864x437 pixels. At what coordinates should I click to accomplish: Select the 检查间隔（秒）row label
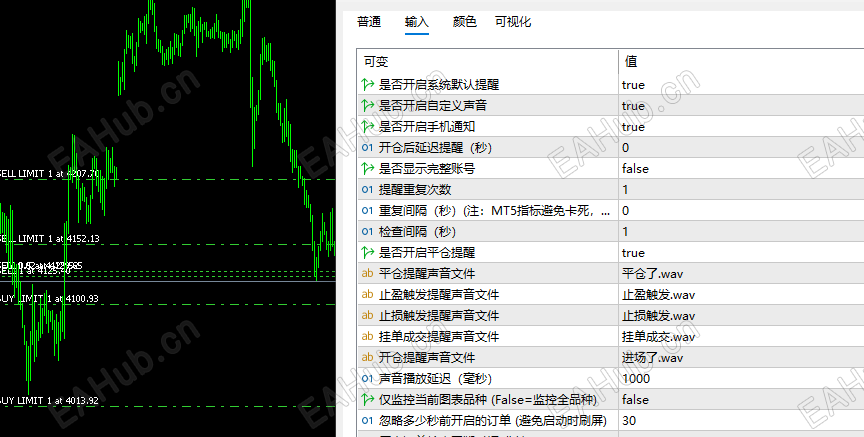click(417, 231)
